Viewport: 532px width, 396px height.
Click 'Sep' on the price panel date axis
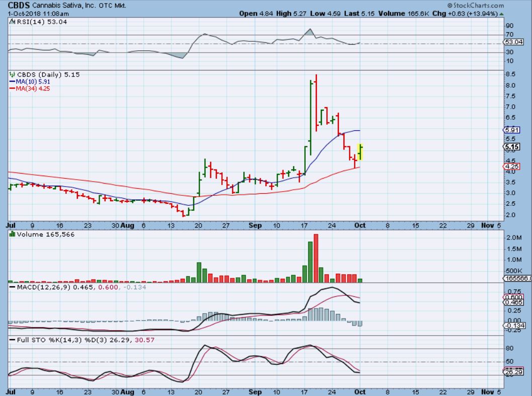tap(255, 225)
